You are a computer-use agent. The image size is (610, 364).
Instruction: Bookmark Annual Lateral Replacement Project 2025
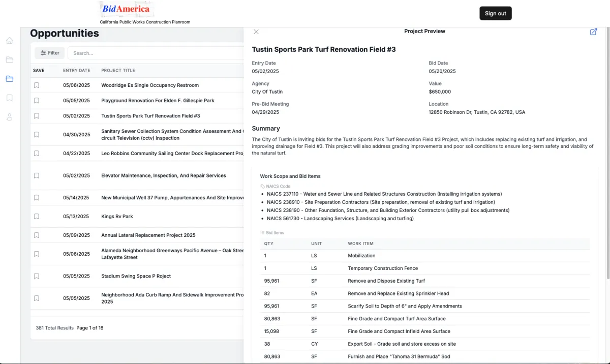pos(37,235)
